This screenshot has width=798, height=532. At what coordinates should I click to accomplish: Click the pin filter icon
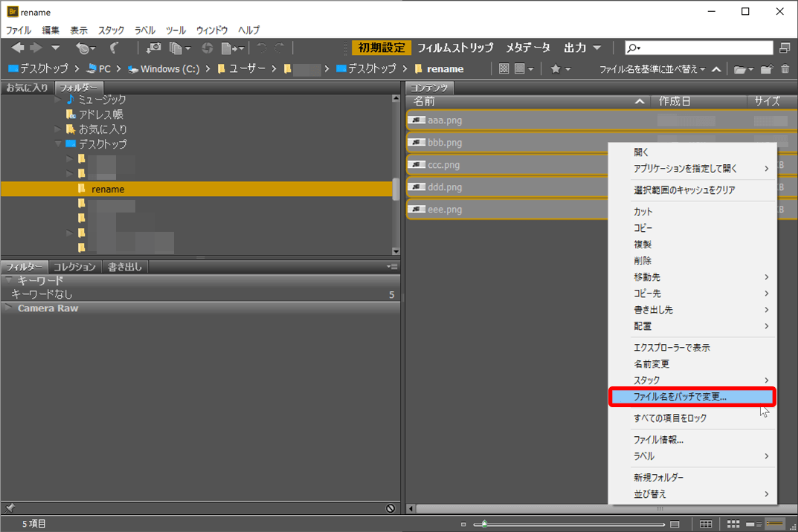point(10,507)
